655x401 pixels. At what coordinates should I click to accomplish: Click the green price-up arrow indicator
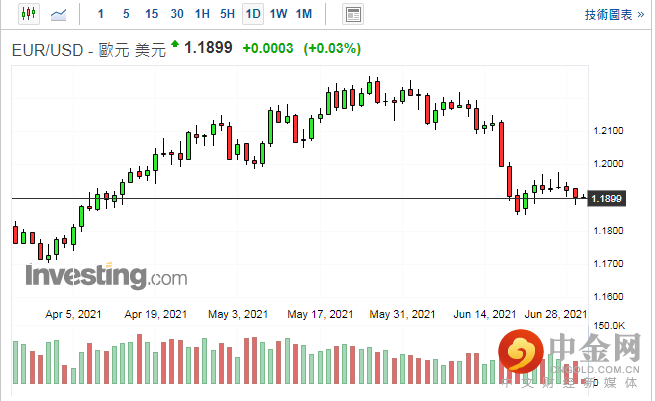(175, 45)
